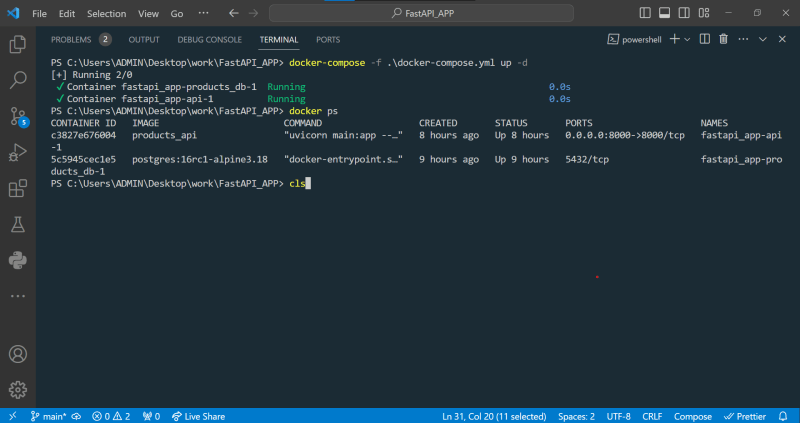Open the Search view in activity bar
The height and width of the screenshot is (423, 800).
pos(18,80)
